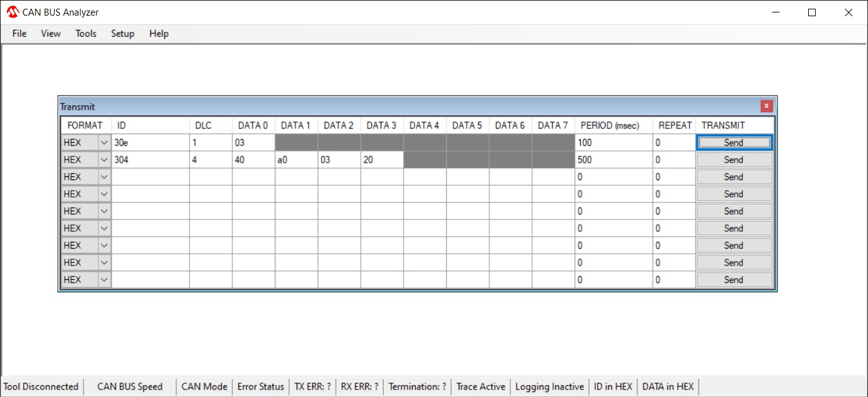Open the Help menu
Viewport: 868px width, 397px height.
coord(159,34)
